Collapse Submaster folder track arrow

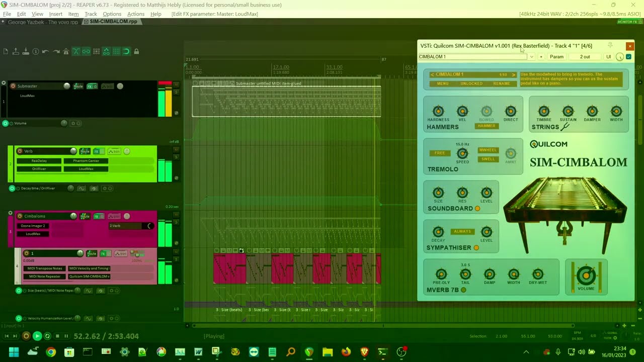[x=4, y=83]
